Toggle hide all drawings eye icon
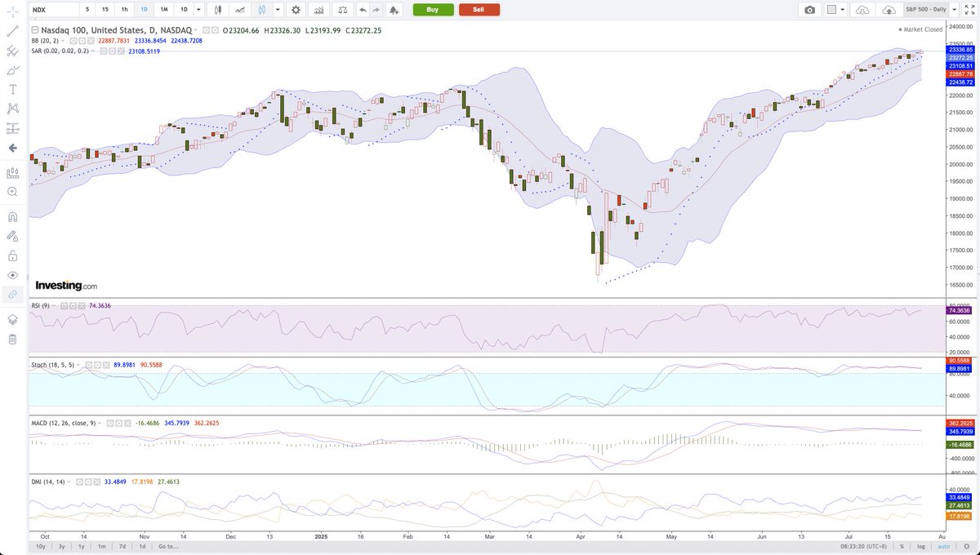This screenshot has width=980, height=555. click(12, 275)
